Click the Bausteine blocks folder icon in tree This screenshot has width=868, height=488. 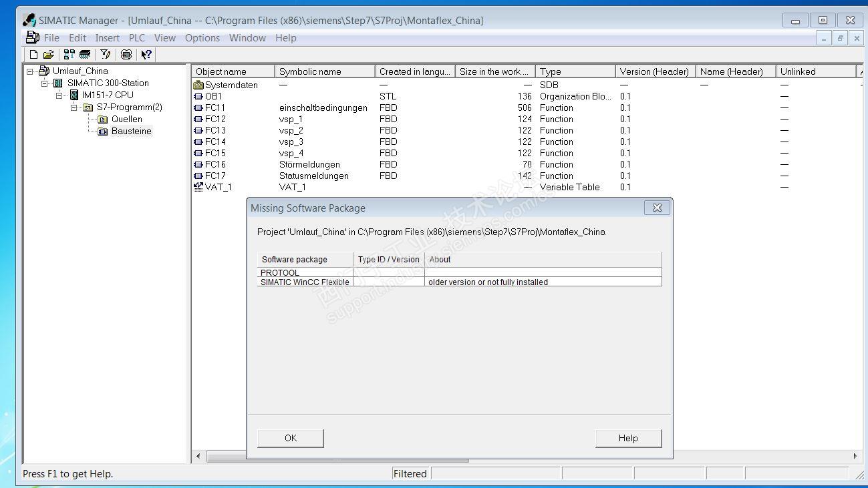102,132
